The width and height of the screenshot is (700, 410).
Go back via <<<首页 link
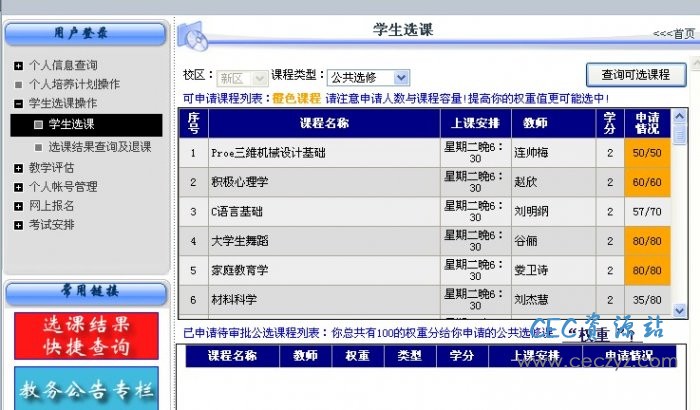pos(674,34)
